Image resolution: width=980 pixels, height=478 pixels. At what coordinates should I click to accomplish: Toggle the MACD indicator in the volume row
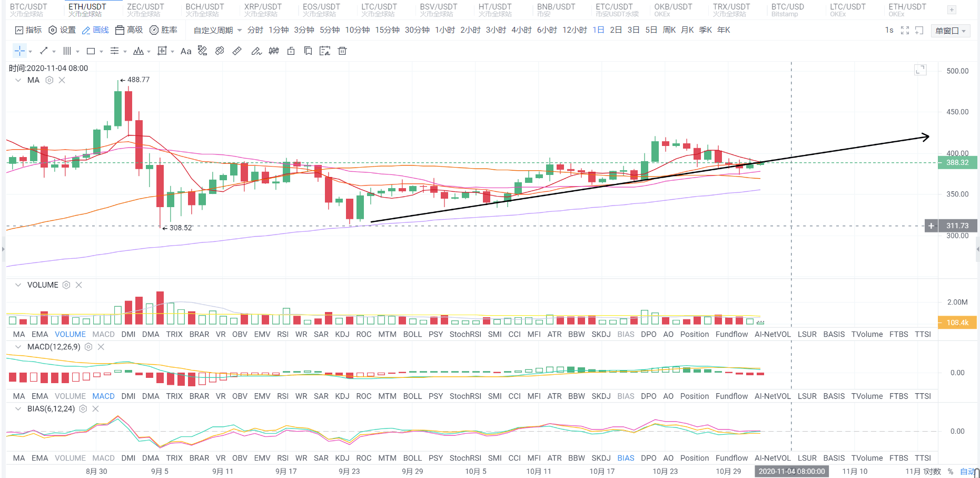[103, 334]
